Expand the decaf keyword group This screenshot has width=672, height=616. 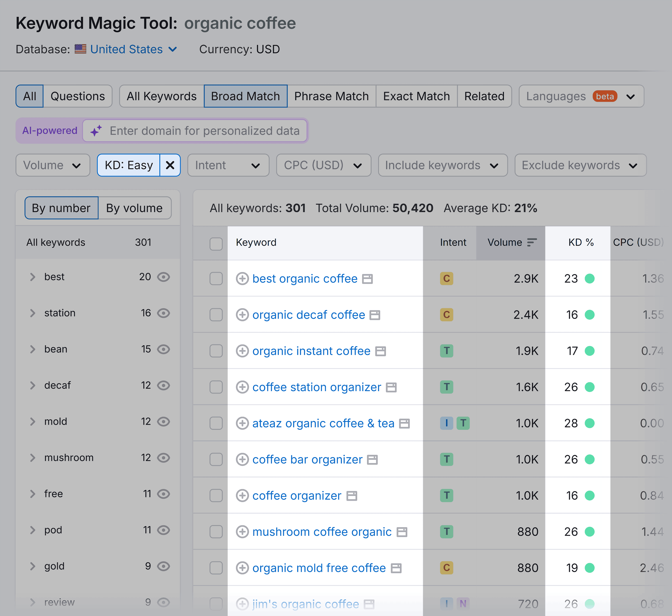pos(32,385)
